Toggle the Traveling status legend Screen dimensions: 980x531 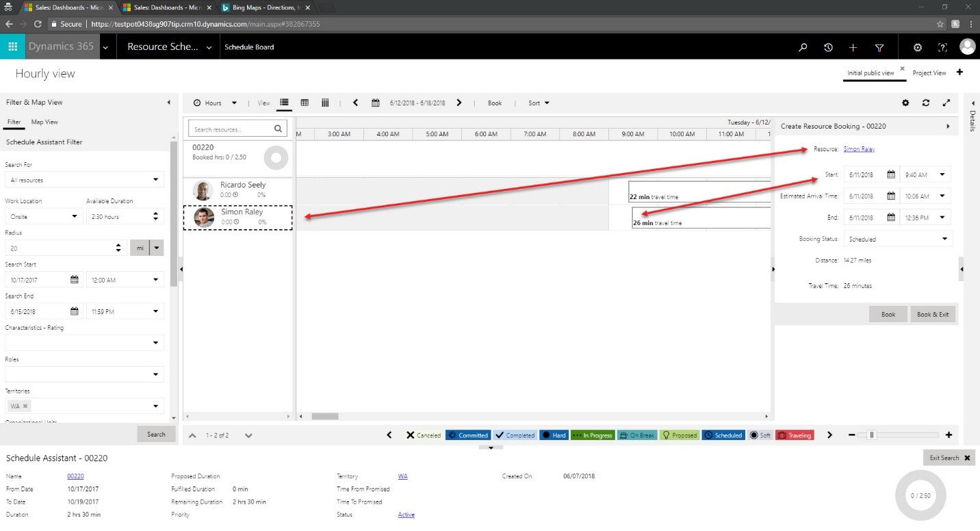pos(795,435)
